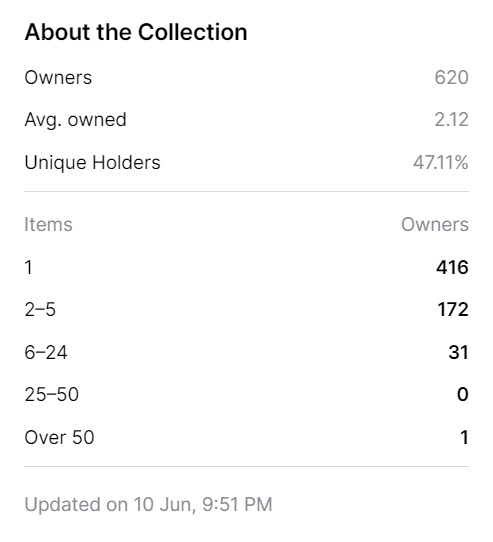Select the 2–5 items row
The height and width of the screenshot is (542, 493).
[246, 309]
